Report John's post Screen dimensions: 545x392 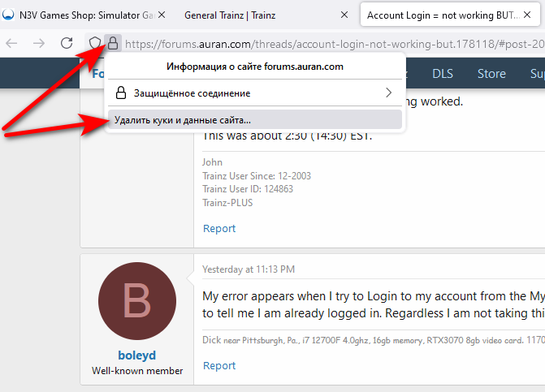pyautogui.click(x=219, y=229)
